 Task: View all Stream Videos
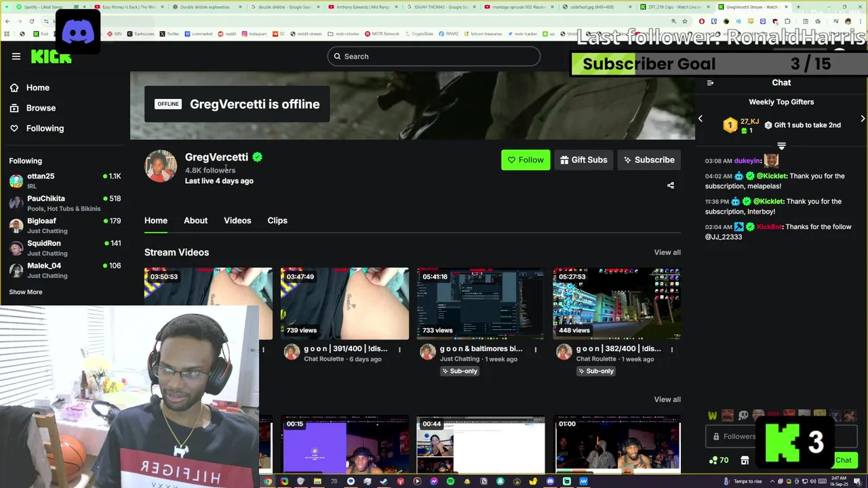pyautogui.click(x=667, y=252)
